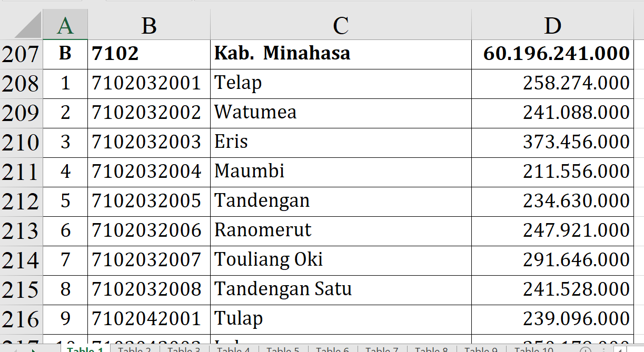Switch to the Table 8 sheet
644x352 pixels.
[x=431, y=349]
